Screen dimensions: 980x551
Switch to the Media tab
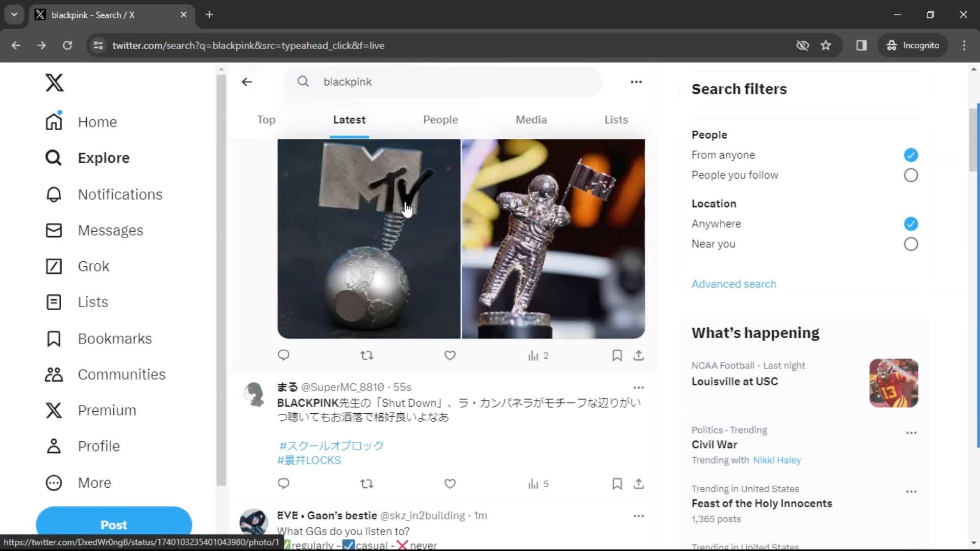531,120
